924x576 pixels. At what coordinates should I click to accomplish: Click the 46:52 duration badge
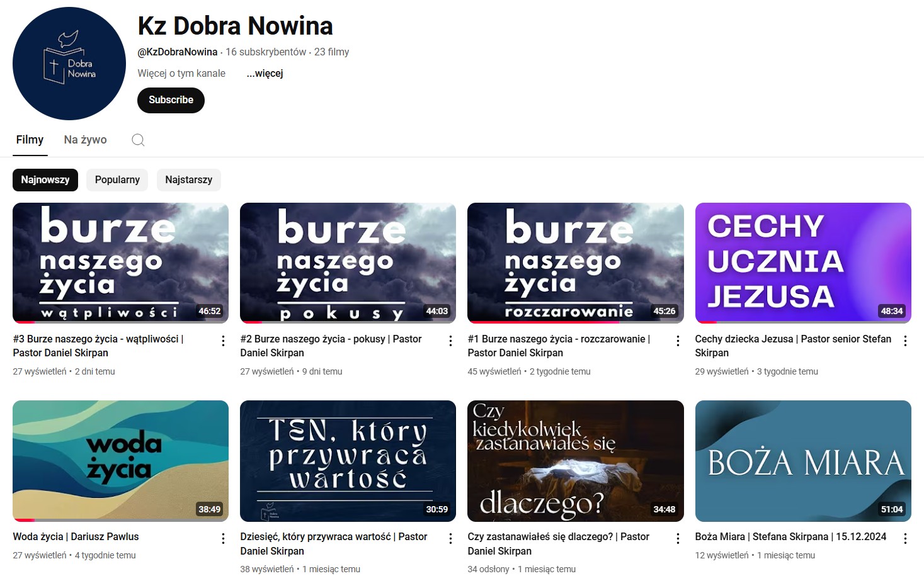click(210, 311)
